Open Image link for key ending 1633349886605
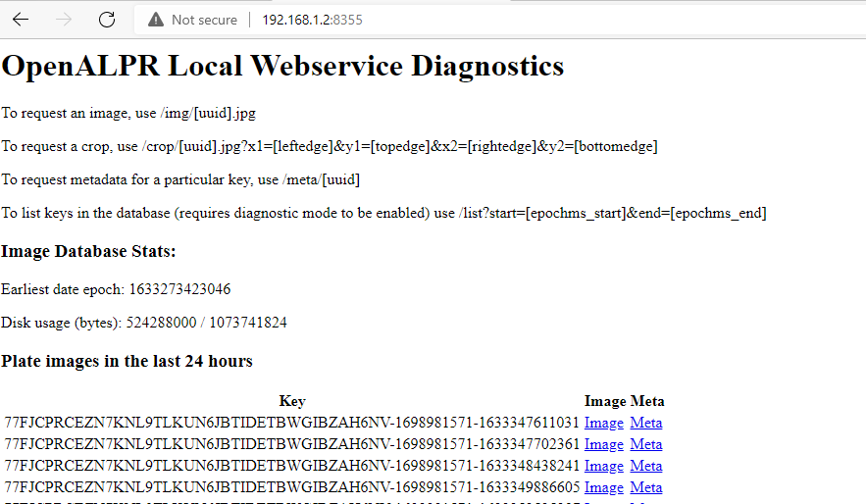The image size is (866, 504). tap(604, 487)
